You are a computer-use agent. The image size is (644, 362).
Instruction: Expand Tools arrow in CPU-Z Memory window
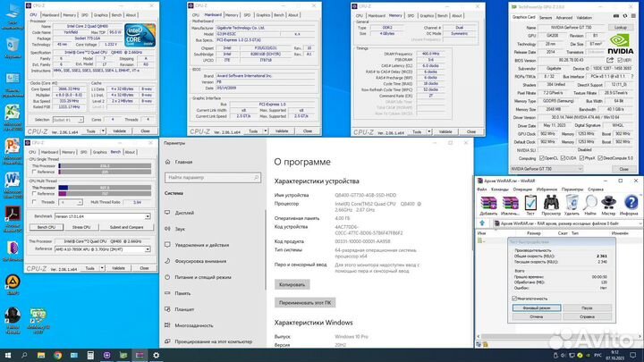(x=428, y=132)
